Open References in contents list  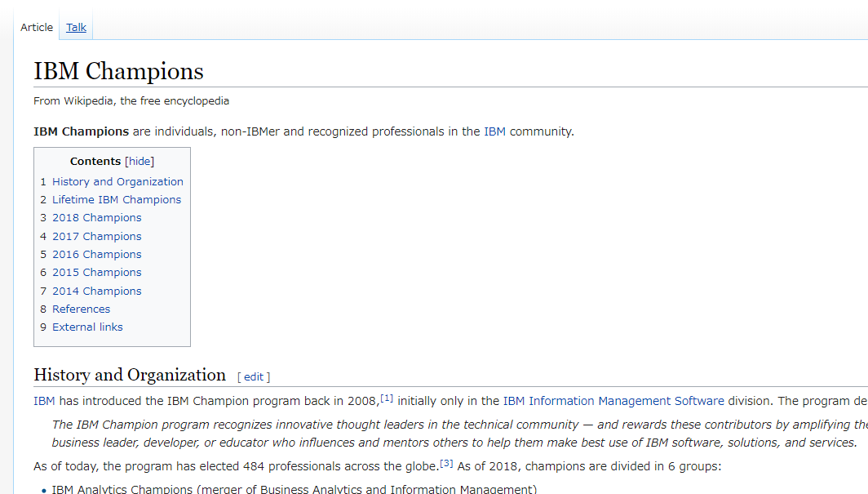click(x=81, y=309)
